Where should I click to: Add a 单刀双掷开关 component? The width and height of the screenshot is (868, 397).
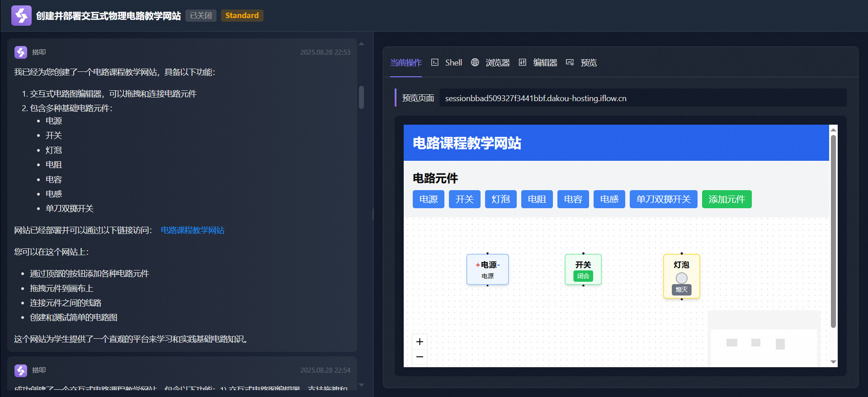[663, 199]
